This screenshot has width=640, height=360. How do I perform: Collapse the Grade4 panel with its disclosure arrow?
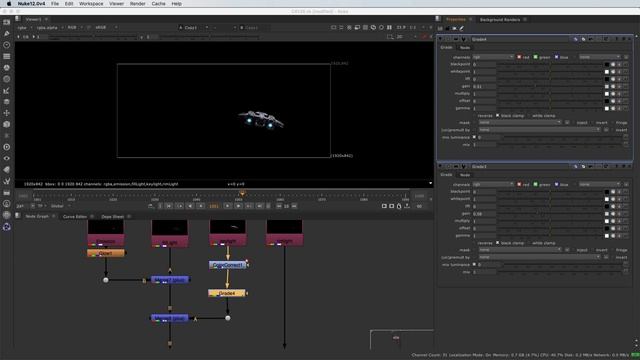(x=440, y=39)
